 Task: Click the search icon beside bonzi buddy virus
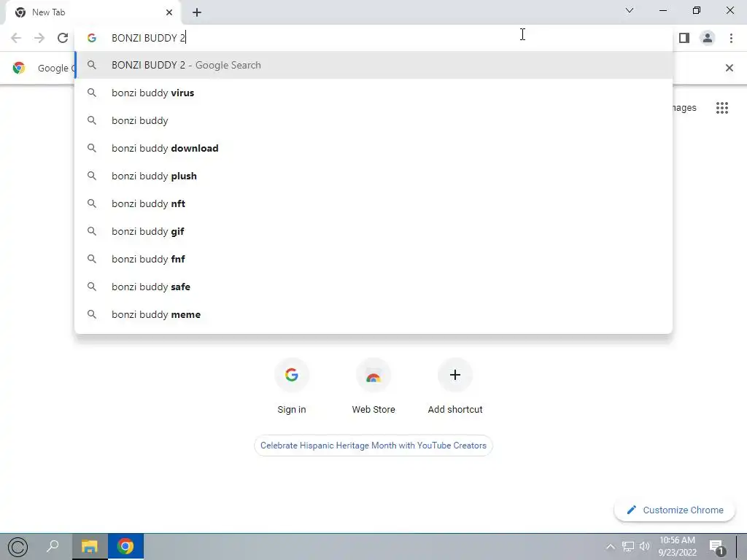click(x=92, y=93)
